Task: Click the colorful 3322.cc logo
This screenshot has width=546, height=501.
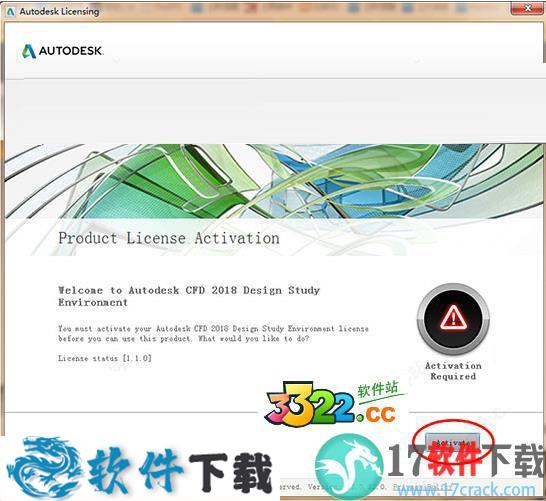Action: tap(331, 406)
